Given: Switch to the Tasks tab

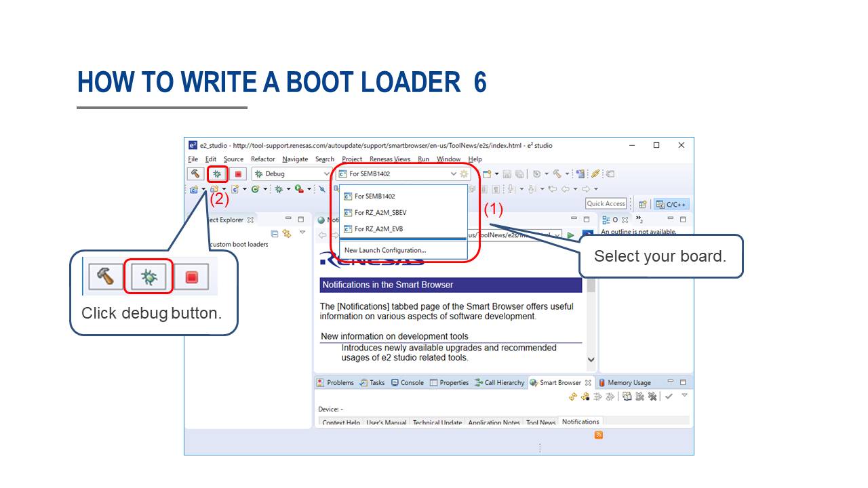Looking at the screenshot, I should click(372, 382).
